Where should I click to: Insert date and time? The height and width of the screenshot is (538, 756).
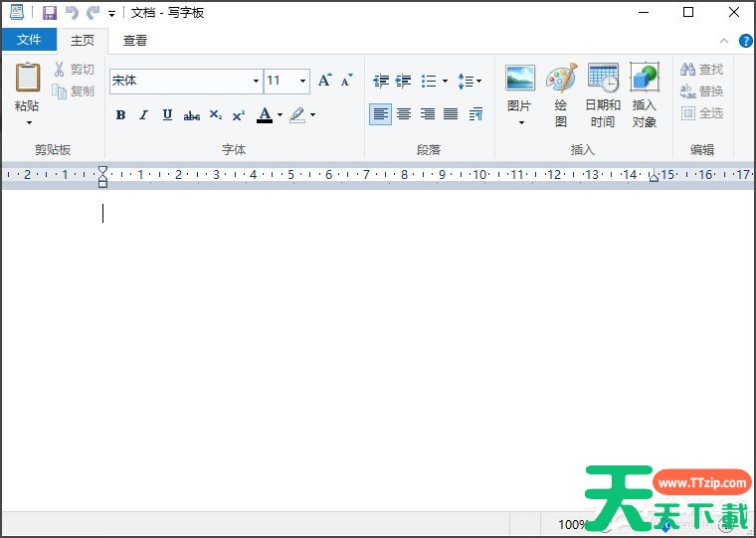click(x=603, y=79)
